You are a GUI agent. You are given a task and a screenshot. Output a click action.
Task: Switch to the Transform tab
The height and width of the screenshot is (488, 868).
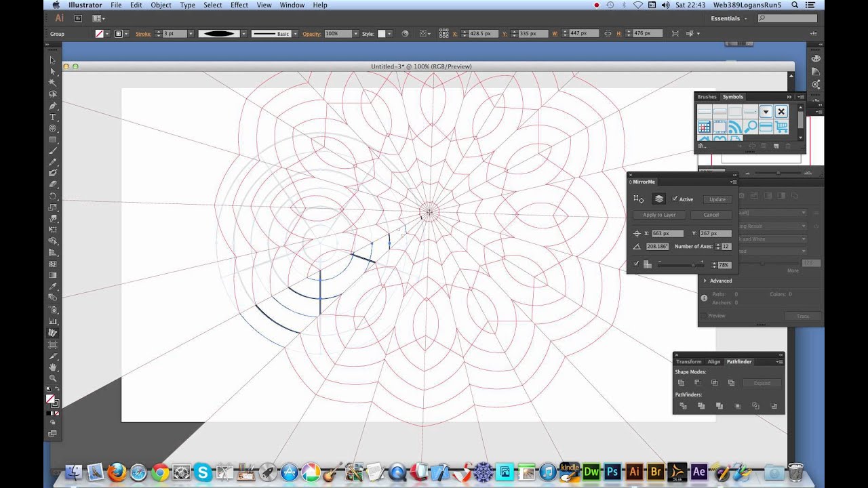tap(689, 362)
